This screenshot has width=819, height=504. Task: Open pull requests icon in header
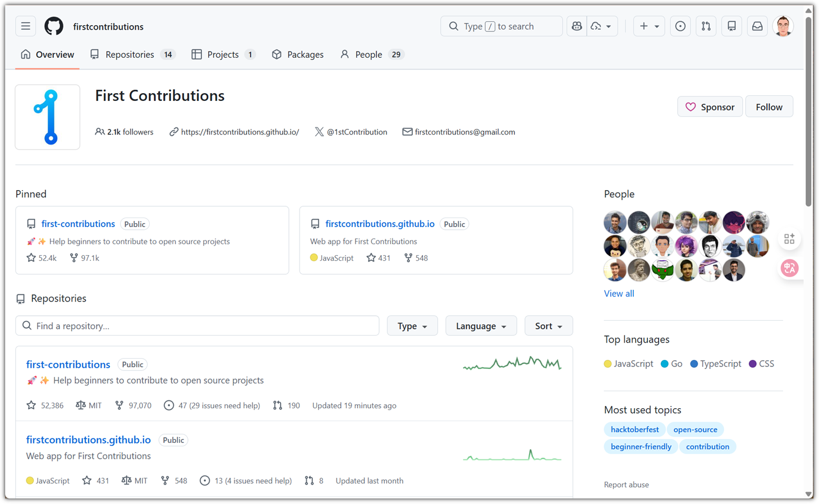click(x=706, y=26)
